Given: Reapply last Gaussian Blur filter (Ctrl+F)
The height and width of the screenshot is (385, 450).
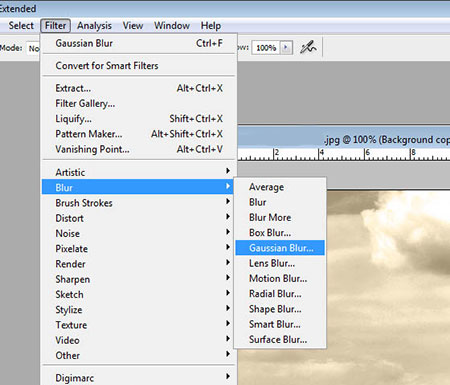Looking at the screenshot, I should pos(139,43).
